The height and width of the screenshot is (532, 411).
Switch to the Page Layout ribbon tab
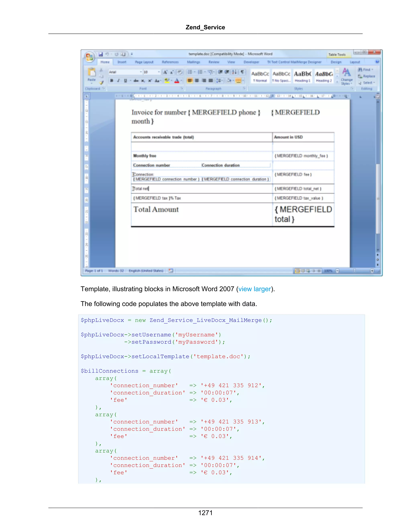(144, 62)
